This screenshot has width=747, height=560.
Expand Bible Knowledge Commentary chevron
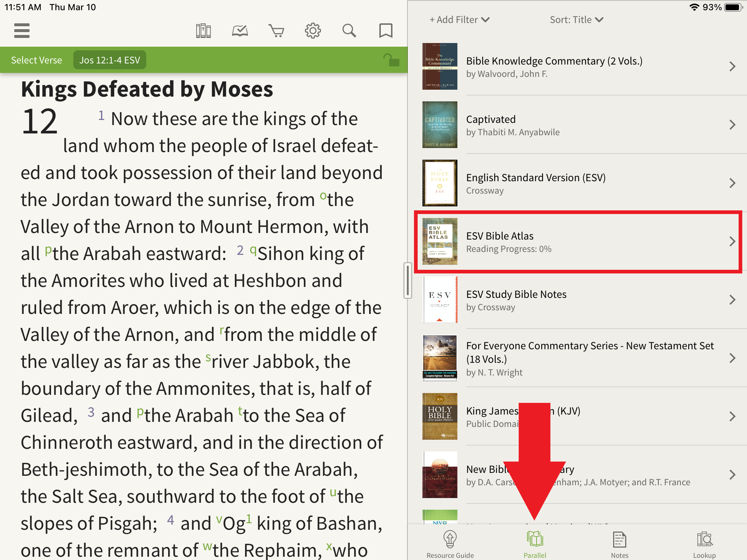732,66
